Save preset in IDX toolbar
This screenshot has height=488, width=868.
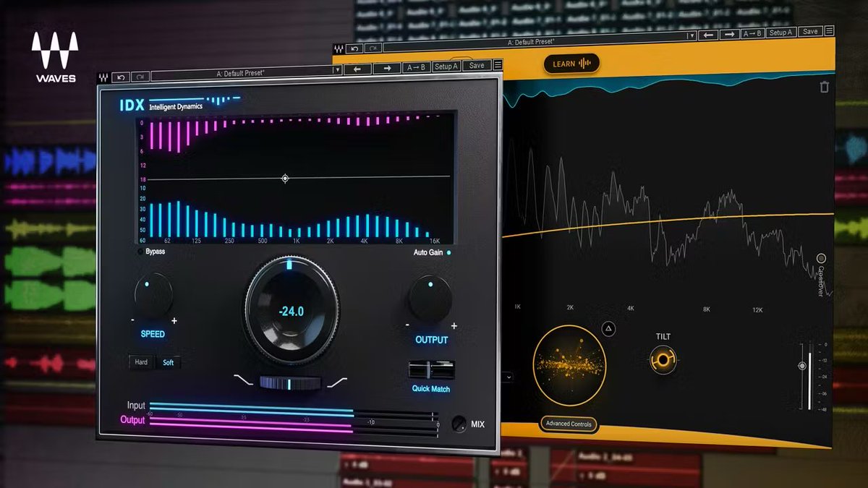point(477,65)
